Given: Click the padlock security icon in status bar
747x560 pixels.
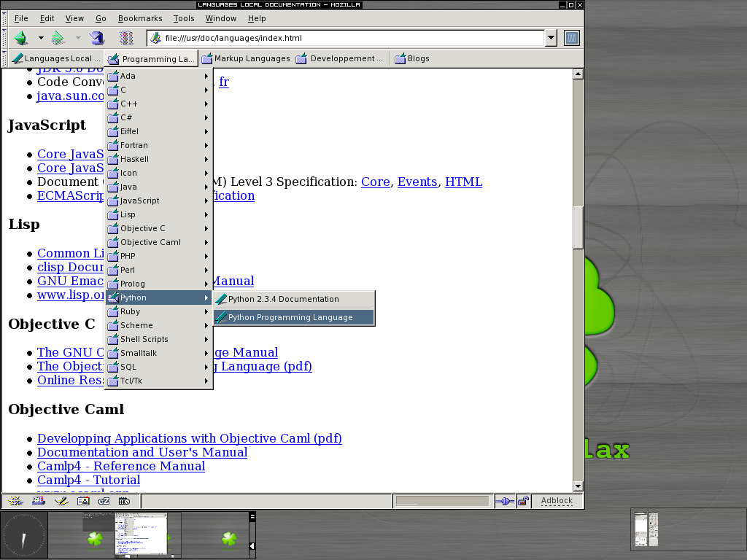Looking at the screenshot, I should click(x=523, y=501).
